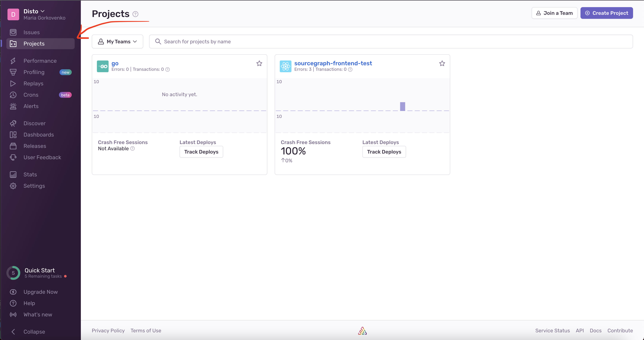Viewport: 644px width, 340px height.
Task: Go to Issues in the sidebar
Action: [32, 32]
